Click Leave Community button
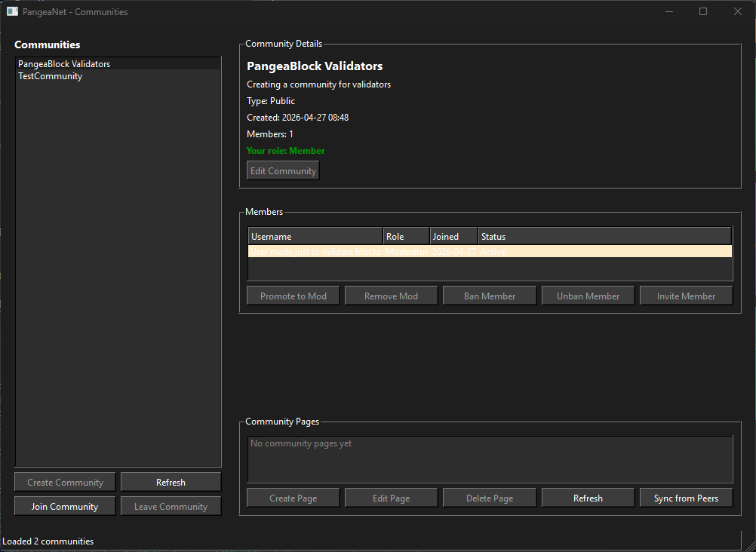This screenshot has width=756, height=552. point(171,506)
